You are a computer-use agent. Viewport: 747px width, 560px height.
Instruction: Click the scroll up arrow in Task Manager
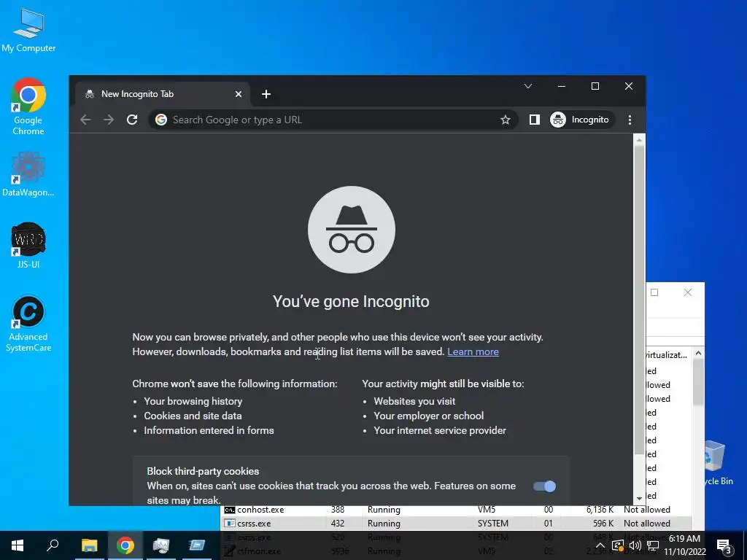tap(698, 353)
